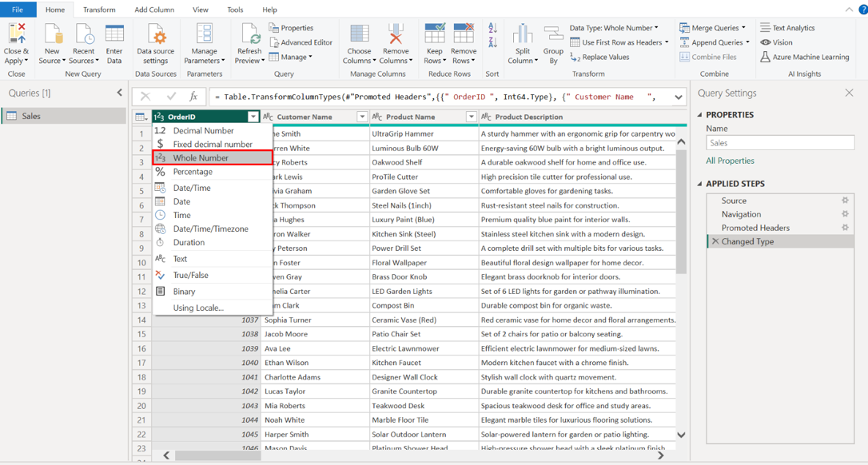Open the Enter Data table tool

click(x=114, y=34)
